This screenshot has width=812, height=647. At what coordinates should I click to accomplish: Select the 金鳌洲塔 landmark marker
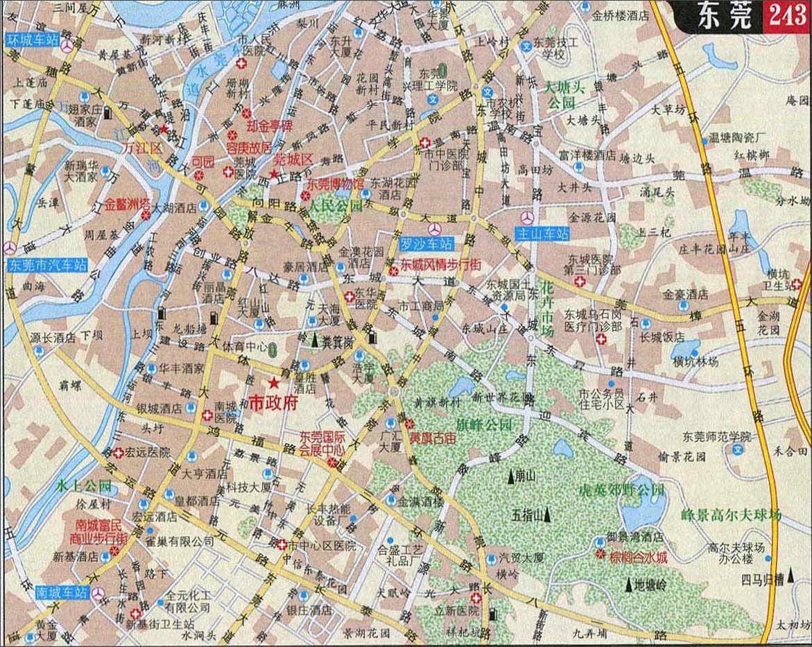[x=146, y=216]
